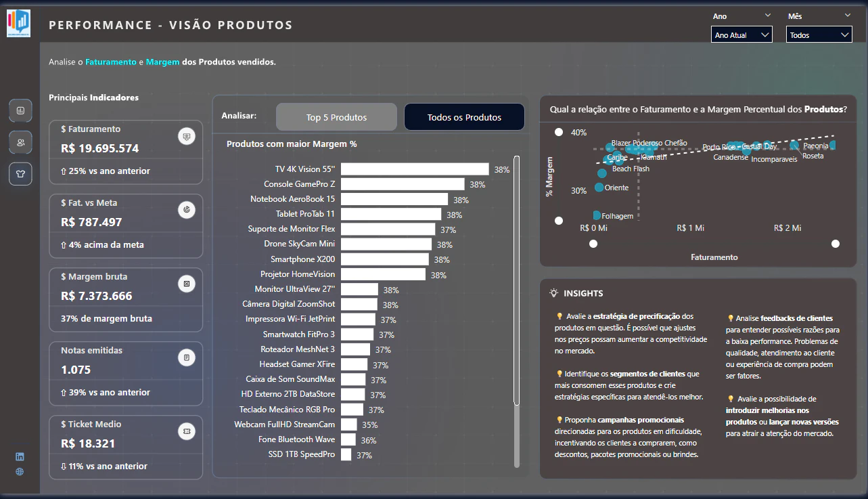Click the Fat. vs Meta card icon

[187, 210]
